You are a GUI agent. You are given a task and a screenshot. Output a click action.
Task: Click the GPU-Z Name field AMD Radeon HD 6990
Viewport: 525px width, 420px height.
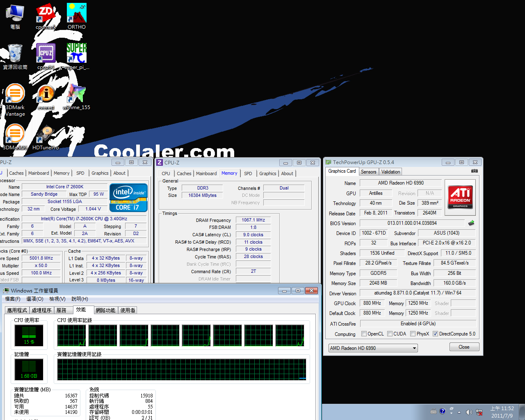click(x=401, y=183)
